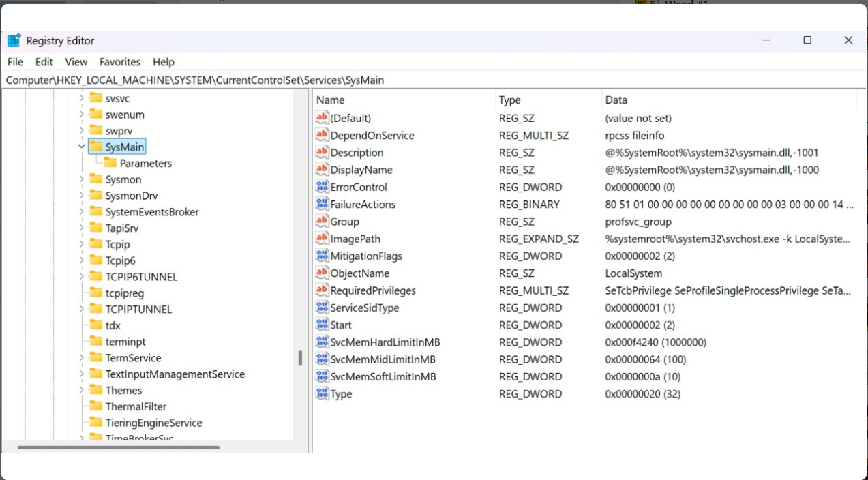Click the '0x000f4240 (1000000)' data value
The image size is (868, 480).
tap(656, 342)
